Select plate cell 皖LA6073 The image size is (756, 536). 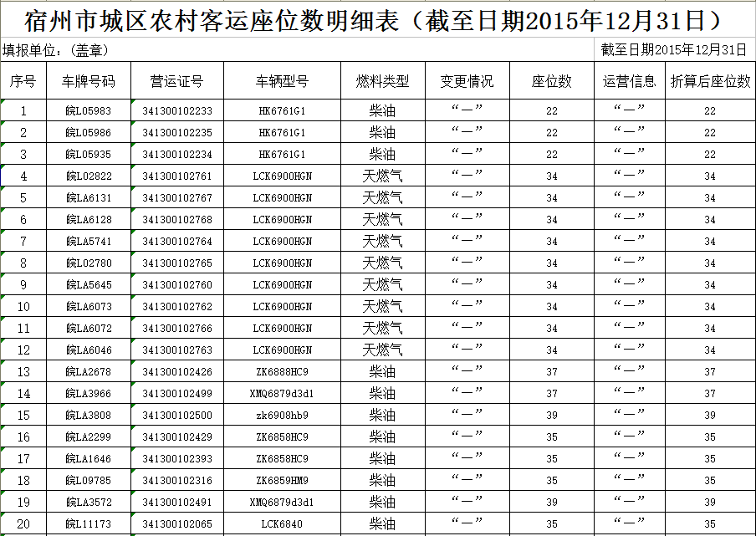[x=89, y=306]
